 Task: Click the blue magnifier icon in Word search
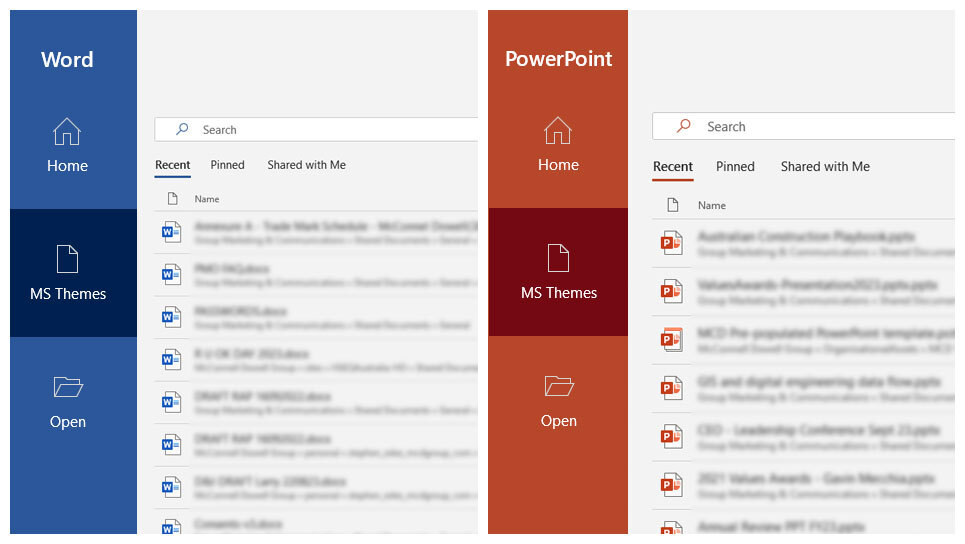[x=182, y=129]
